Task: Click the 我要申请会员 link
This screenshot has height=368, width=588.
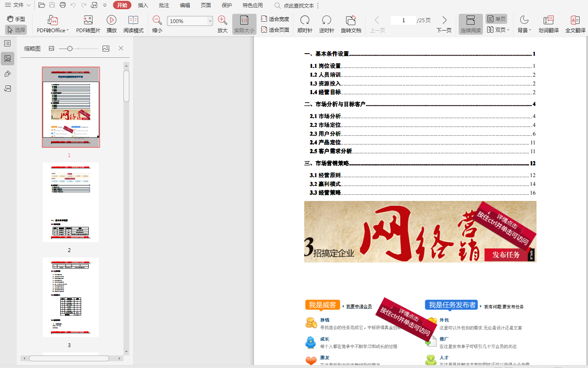Action: pos(359,306)
